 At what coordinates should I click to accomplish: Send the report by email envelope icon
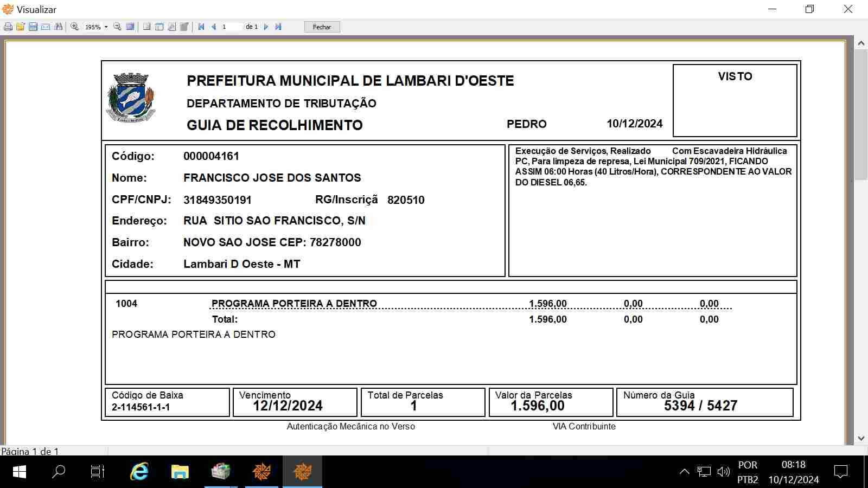46,27
